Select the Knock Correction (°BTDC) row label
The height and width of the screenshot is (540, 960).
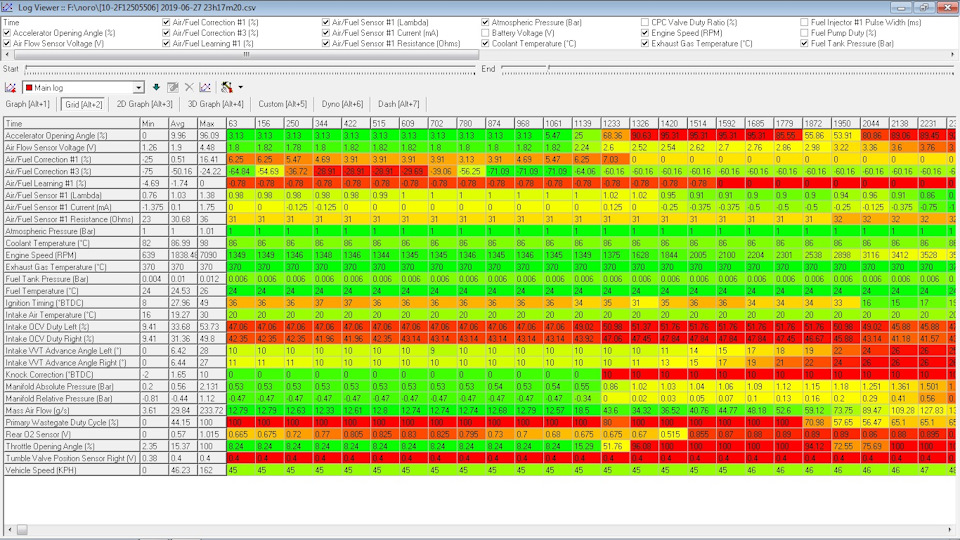72,374
